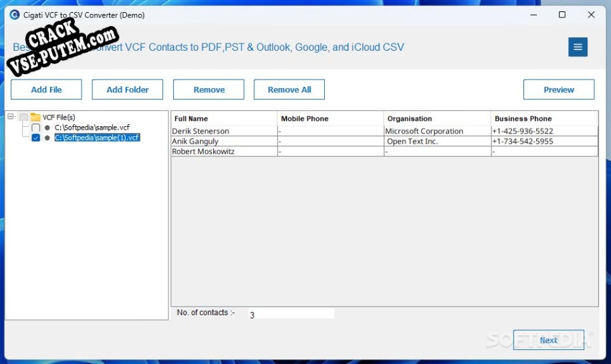Image resolution: width=611 pixels, height=364 pixels.
Task: Click the Business Phone column header
Action: tap(544, 118)
